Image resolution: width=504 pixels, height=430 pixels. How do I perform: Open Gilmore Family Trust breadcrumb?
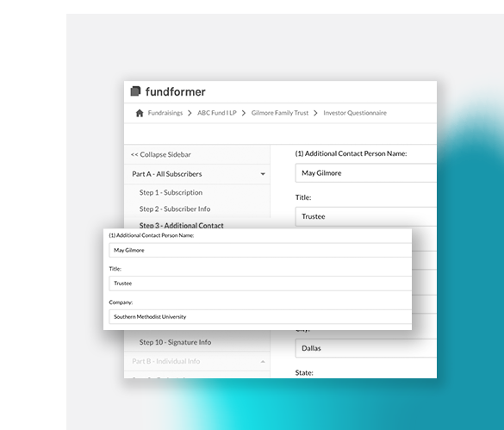tap(280, 113)
